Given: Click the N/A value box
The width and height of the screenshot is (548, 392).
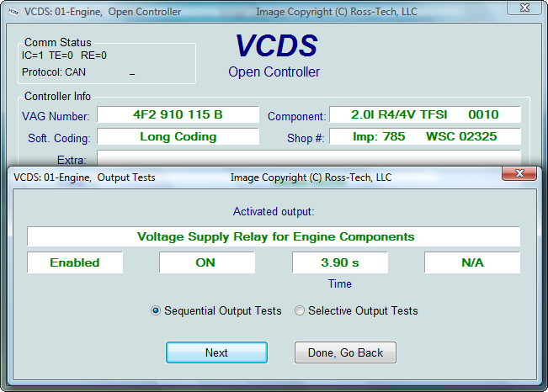Looking at the screenshot, I should tap(472, 262).
